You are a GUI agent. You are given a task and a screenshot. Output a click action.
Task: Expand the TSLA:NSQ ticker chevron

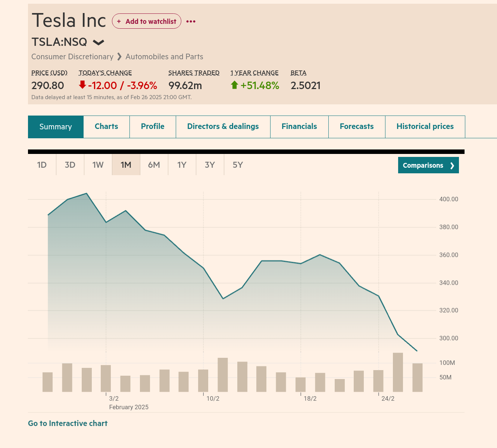(x=99, y=42)
